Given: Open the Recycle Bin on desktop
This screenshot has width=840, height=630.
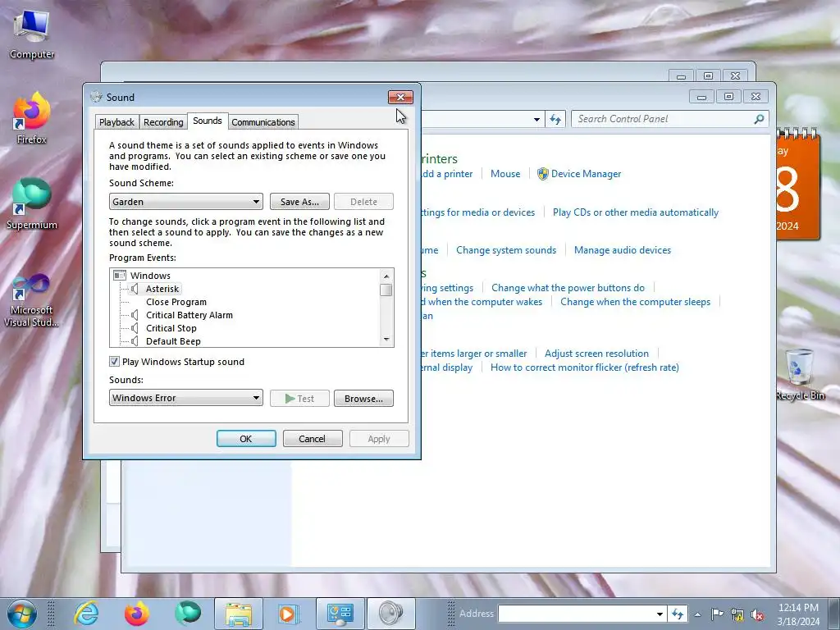Looking at the screenshot, I should click(x=800, y=374).
